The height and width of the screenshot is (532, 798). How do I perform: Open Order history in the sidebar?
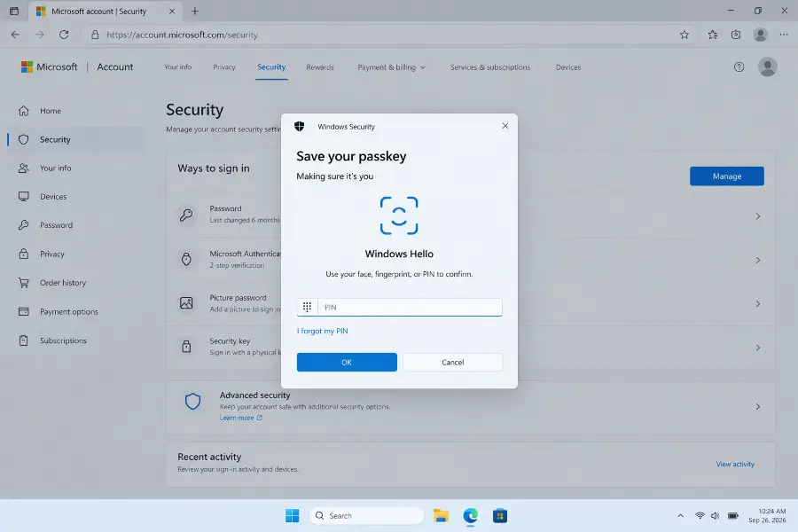click(x=75, y=283)
